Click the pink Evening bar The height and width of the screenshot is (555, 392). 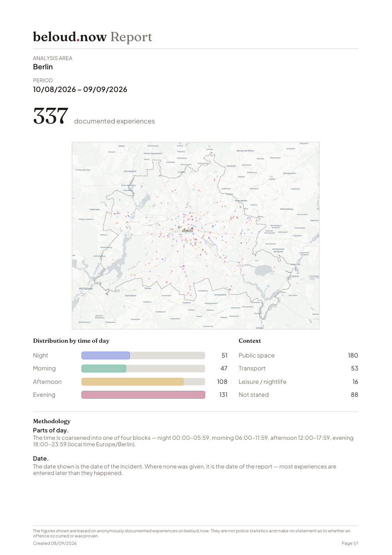click(143, 395)
